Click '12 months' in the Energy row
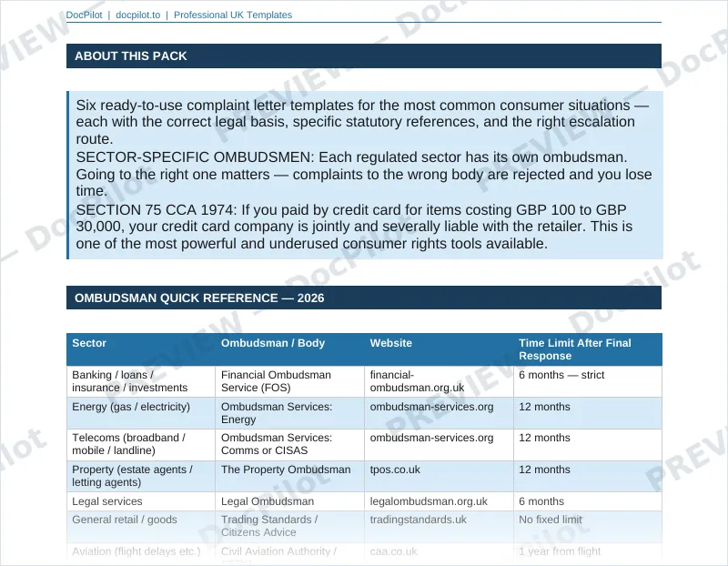The image size is (728, 566). point(588,413)
